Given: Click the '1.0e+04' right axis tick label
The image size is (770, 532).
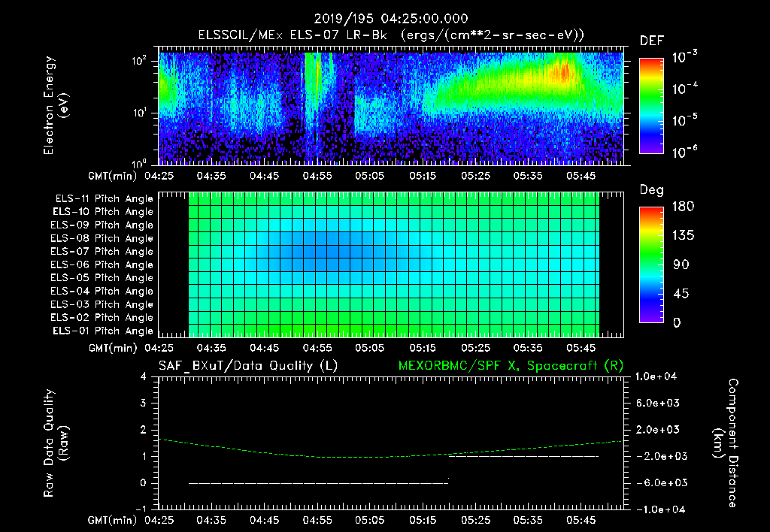Looking at the screenshot, I should point(656,376).
